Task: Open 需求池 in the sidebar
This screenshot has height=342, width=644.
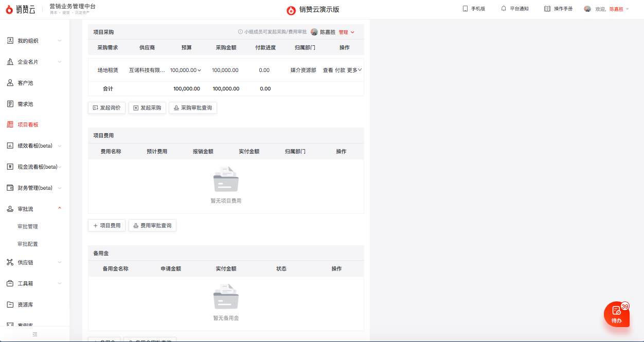Action: [x=25, y=104]
